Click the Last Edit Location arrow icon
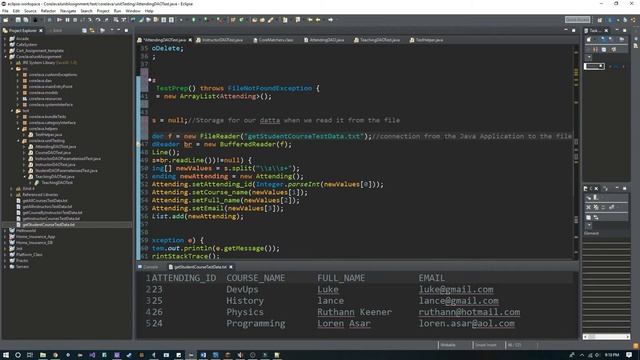Viewport: 640px width, 360px height. 310,20
